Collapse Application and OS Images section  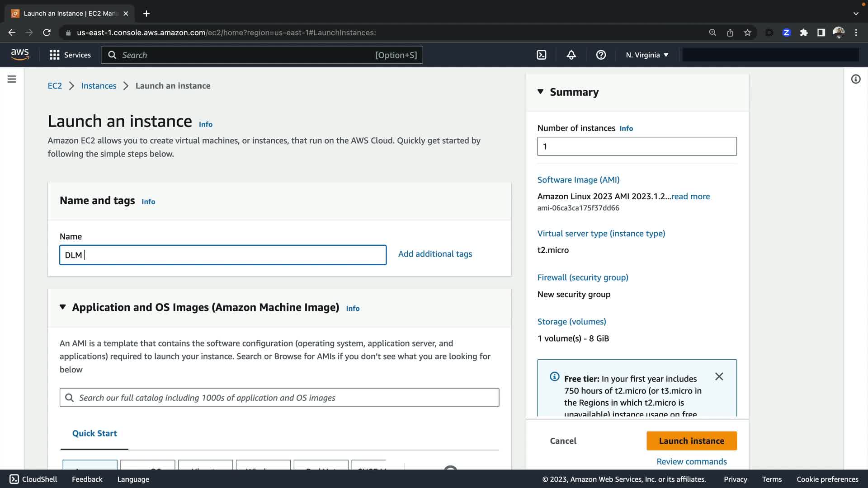63,307
